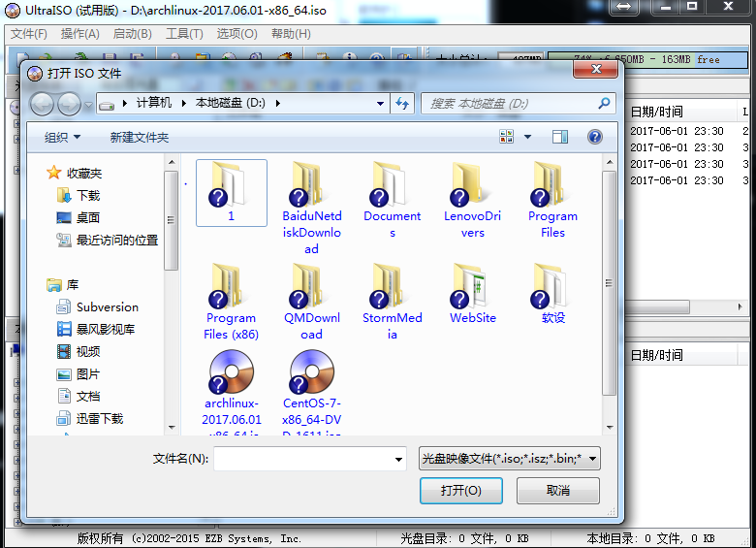The image size is (756, 548).
Task: Click 本地磁盘 (D:) in address path
Action: tap(231, 103)
